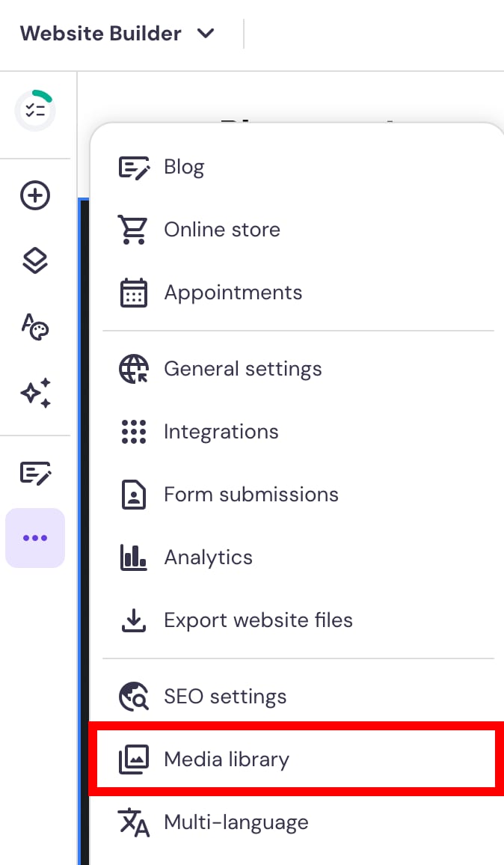Select Export website files
This screenshot has width=504, height=865.
tap(258, 620)
